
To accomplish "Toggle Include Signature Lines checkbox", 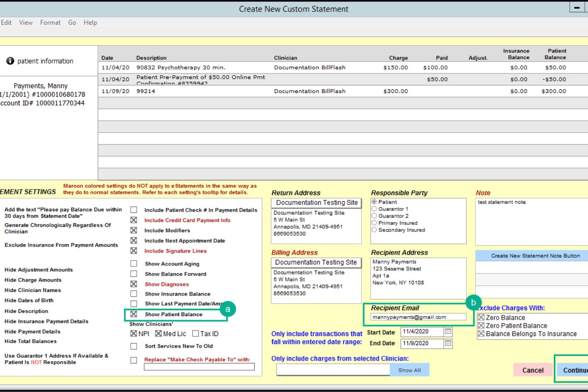I will tap(134, 251).
